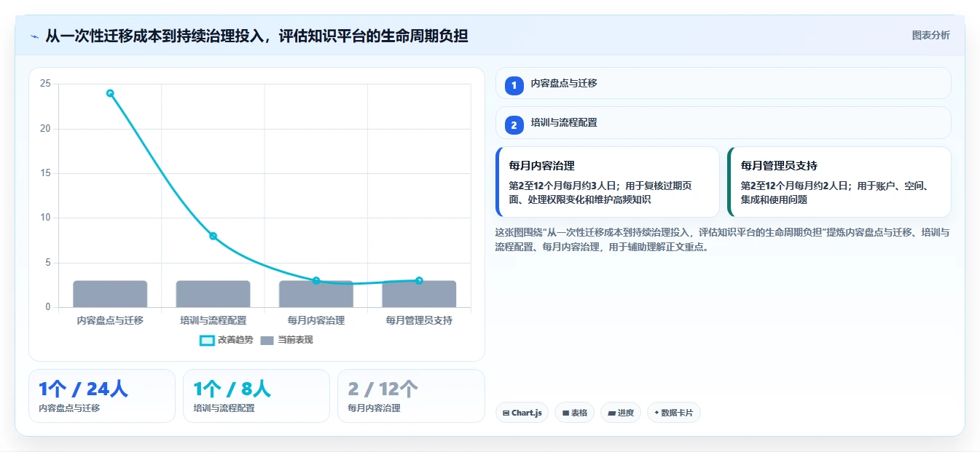Image resolution: width=980 pixels, height=452 pixels.
Task: Click the chart summary paragraph text
Action: pos(722,239)
